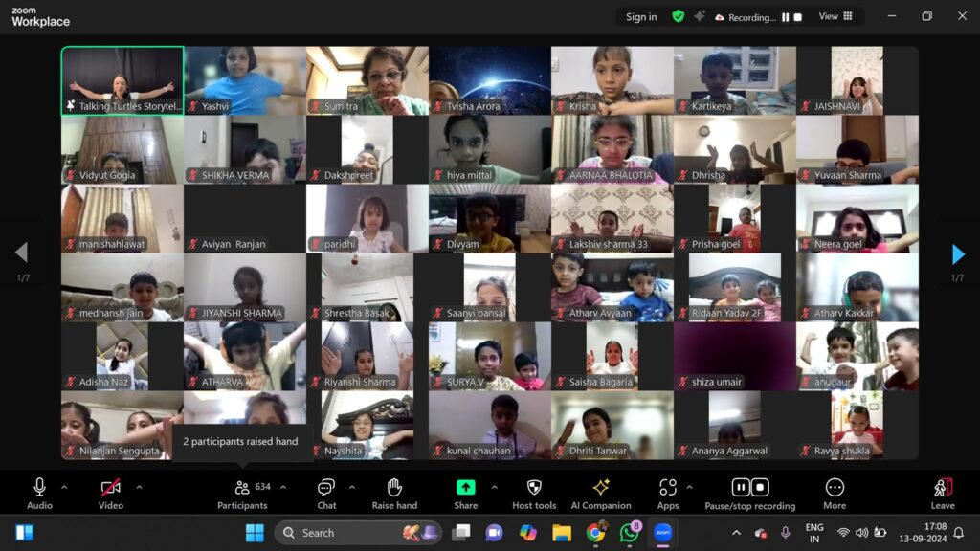Image resolution: width=980 pixels, height=551 pixels.
Task: Launch the AI Companion
Action: pyautogui.click(x=601, y=488)
